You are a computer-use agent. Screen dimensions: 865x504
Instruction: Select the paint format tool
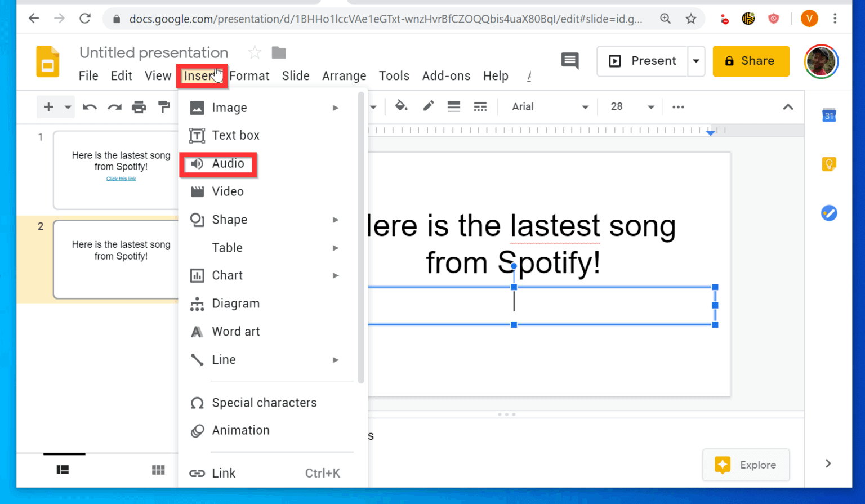pos(164,107)
